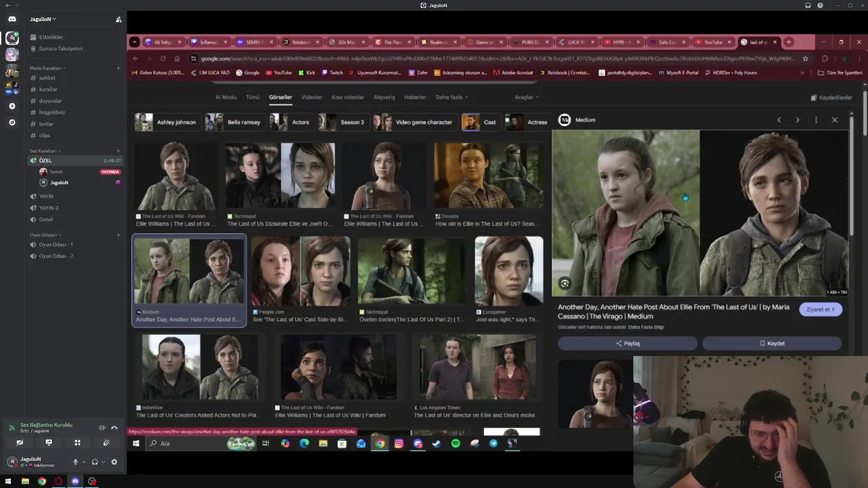This screenshot has width=868, height=488.
Task: Filter images by Season 2 chip
Action: pyautogui.click(x=342, y=122)
